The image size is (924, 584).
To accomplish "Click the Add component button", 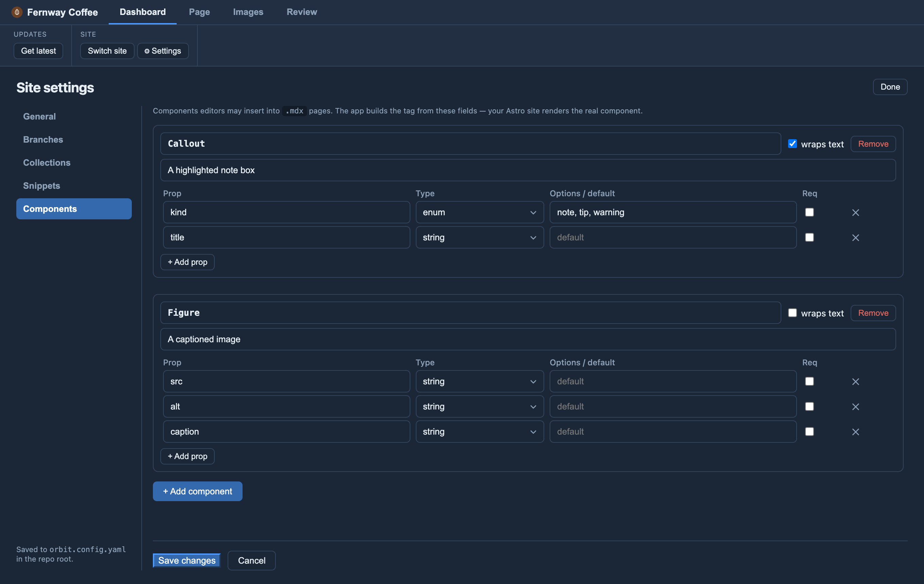I will 198,491.
